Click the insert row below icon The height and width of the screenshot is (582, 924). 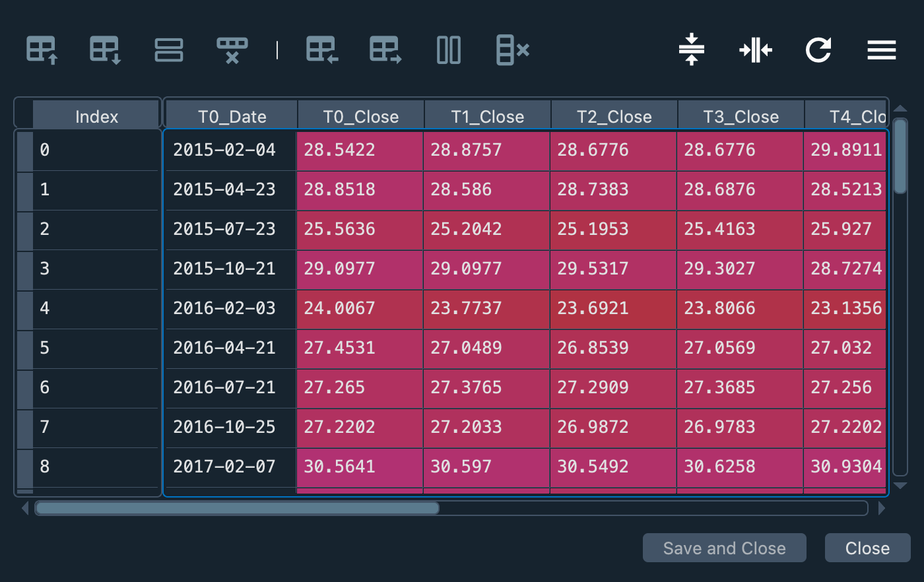tap(106, 50)
